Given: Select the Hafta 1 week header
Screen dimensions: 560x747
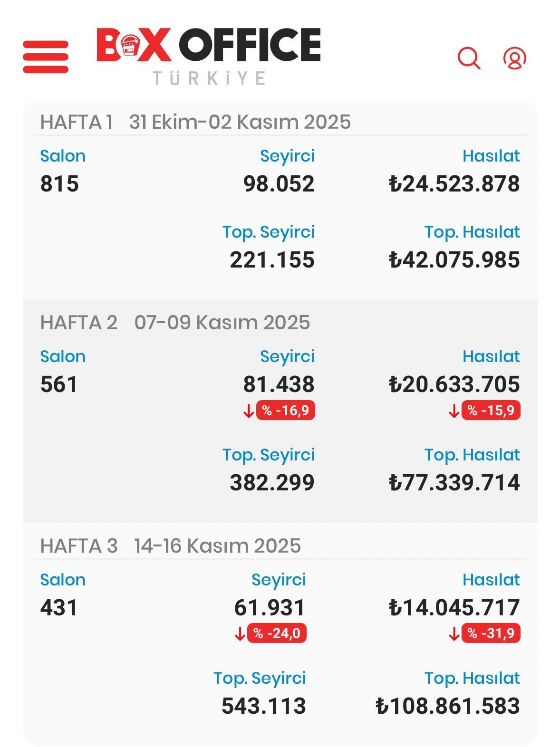Looking at the screenshot, I should pyautogui.click(x=195, y=122).
